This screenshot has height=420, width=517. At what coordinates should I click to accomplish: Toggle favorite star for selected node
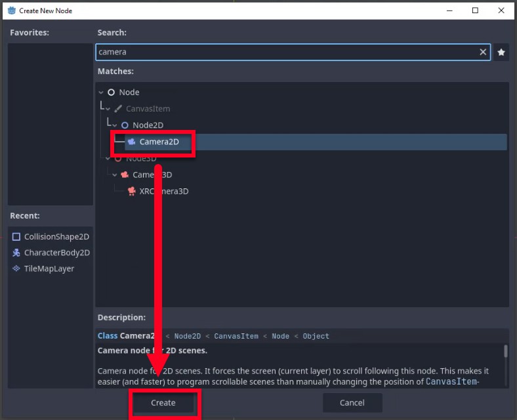click(x=501, y=52)
